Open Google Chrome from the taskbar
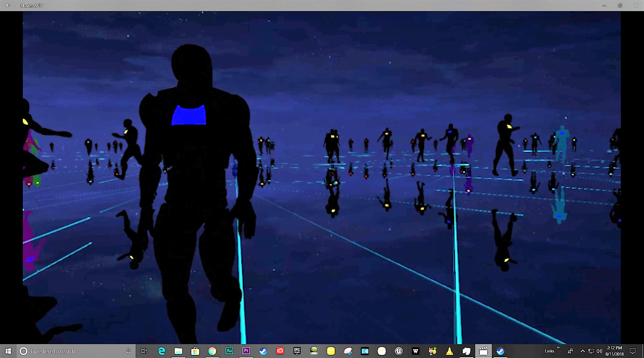 coord(212,351)
